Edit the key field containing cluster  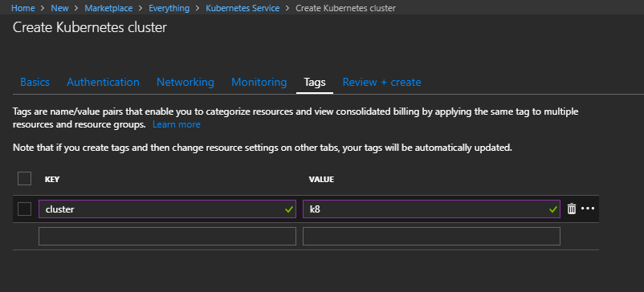(167, 209)
